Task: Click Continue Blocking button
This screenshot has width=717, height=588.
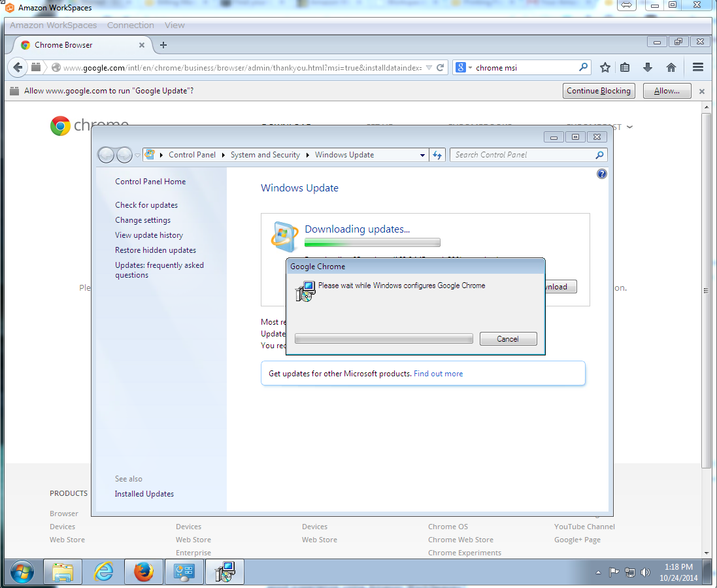Action: (x=599, y=91)
